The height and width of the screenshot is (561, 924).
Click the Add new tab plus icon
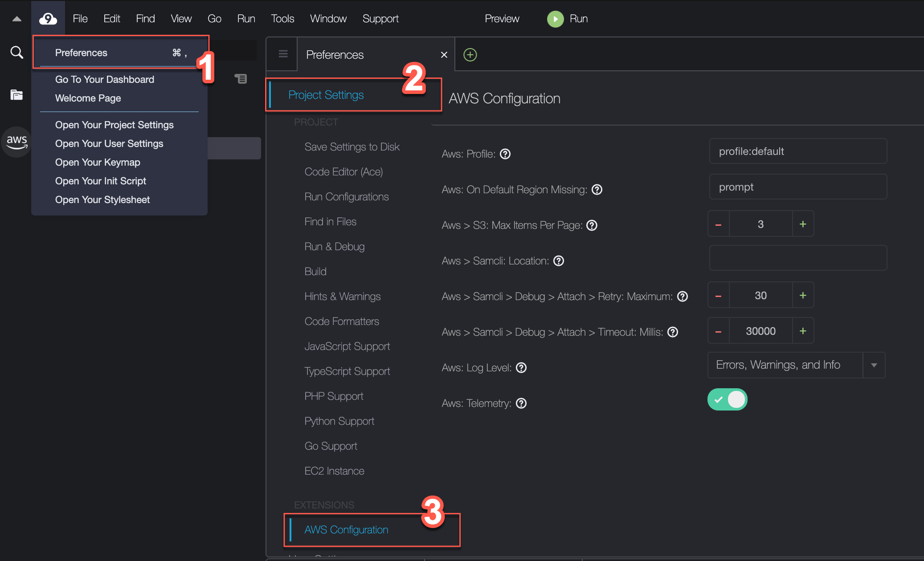(470, 54)
